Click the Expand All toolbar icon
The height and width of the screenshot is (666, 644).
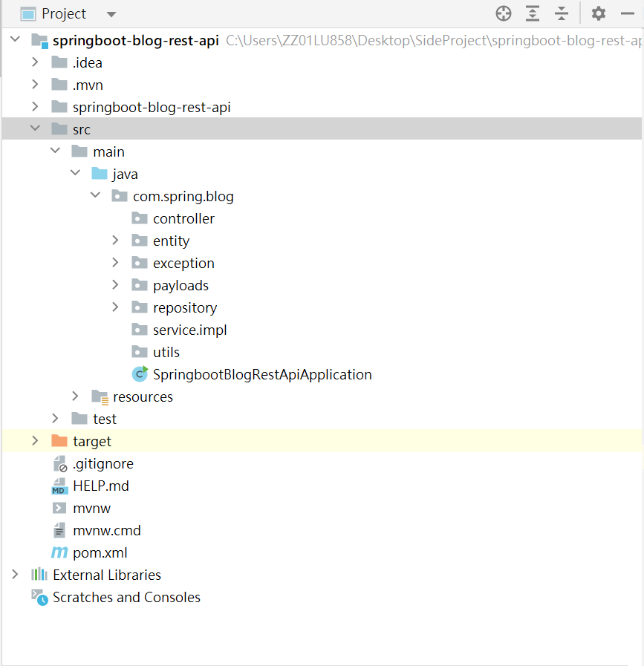click(x=533, y=13)
